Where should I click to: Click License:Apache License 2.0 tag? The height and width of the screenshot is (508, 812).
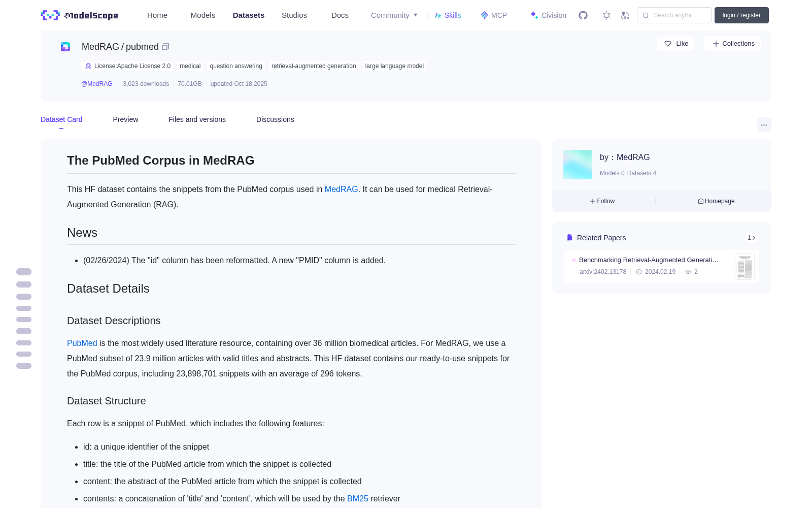coord(127,66)
